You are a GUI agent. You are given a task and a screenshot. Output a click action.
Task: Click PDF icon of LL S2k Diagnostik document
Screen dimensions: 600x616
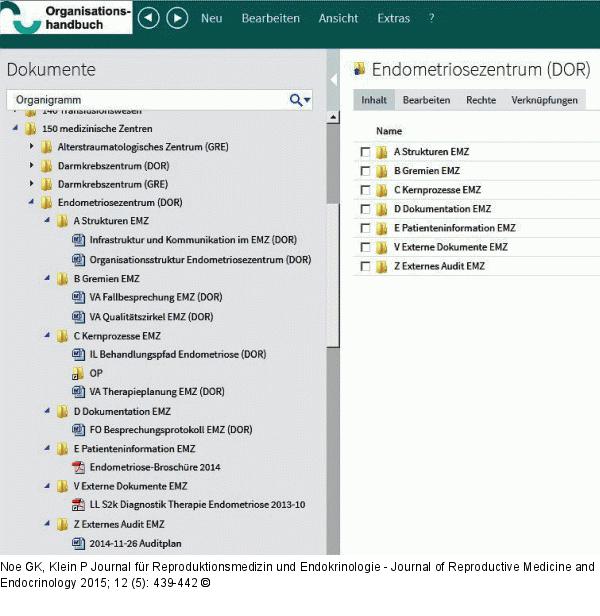pyautogui.click(x=78, y=504)
